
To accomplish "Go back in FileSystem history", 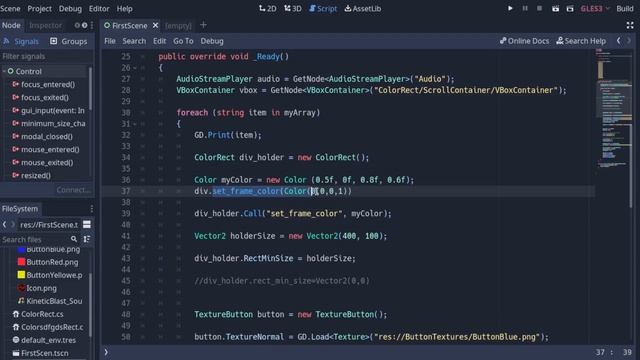I will (4, 224).
